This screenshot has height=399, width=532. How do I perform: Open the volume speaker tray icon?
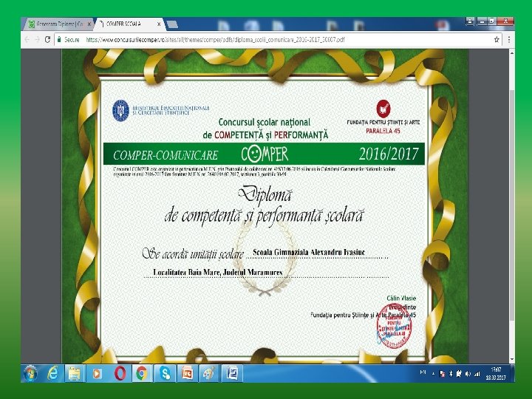click(468, 374)
